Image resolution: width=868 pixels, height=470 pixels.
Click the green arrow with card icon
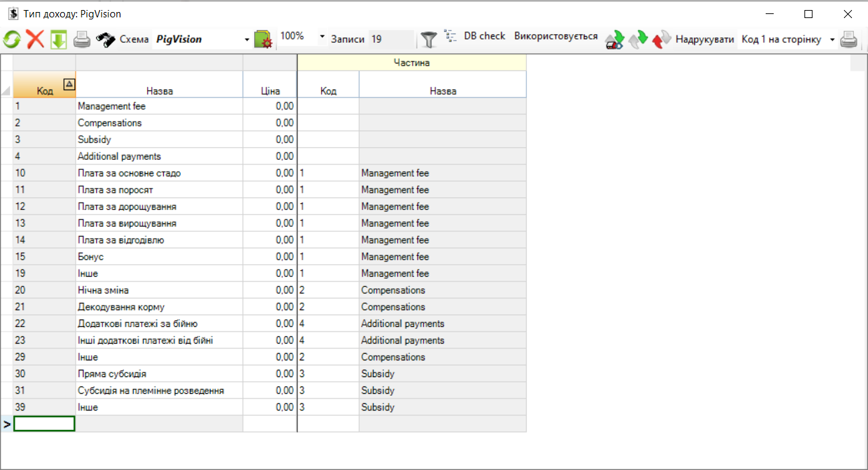point(614,40)
